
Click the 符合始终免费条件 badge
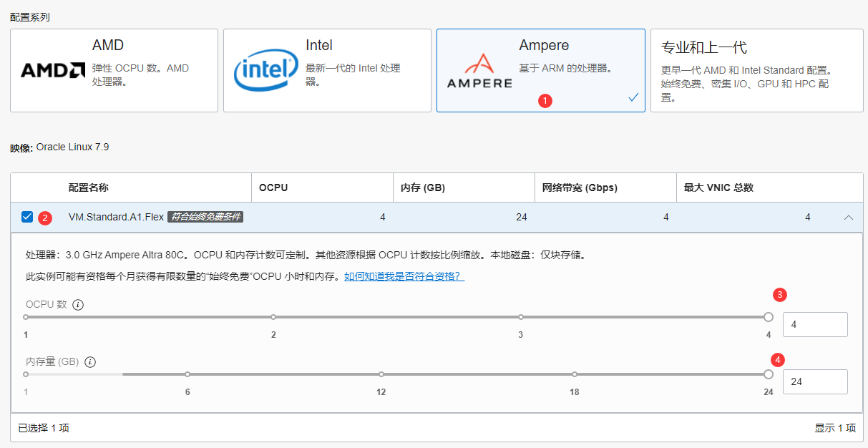click(205, 218)
